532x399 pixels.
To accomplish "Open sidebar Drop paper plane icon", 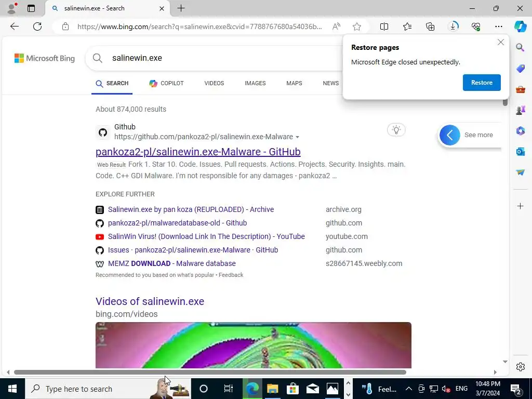I will pos(520,172).
